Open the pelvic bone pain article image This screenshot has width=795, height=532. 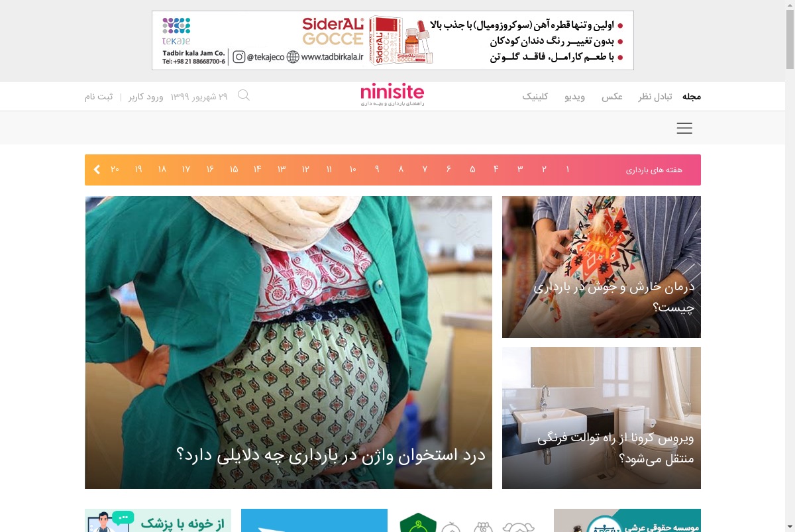coord(288,343)
